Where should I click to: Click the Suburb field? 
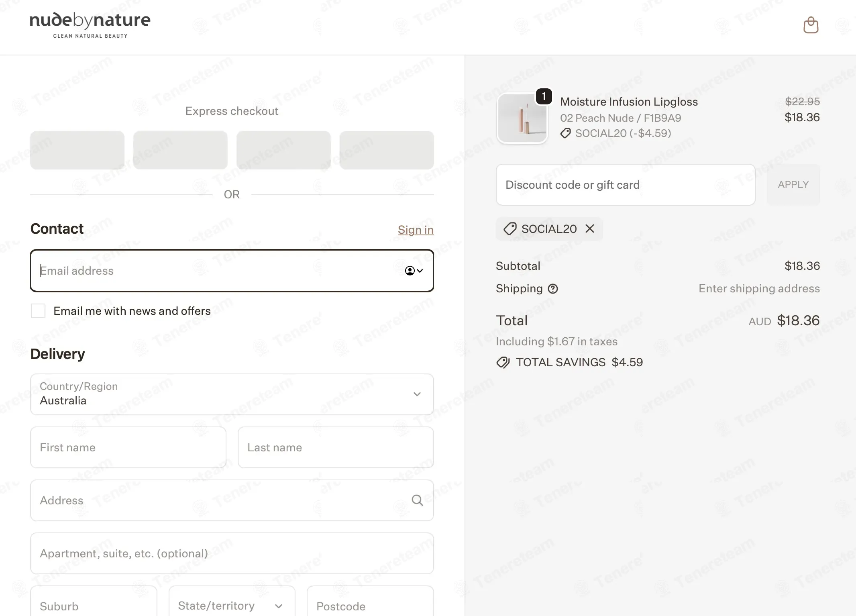point(94,601)
